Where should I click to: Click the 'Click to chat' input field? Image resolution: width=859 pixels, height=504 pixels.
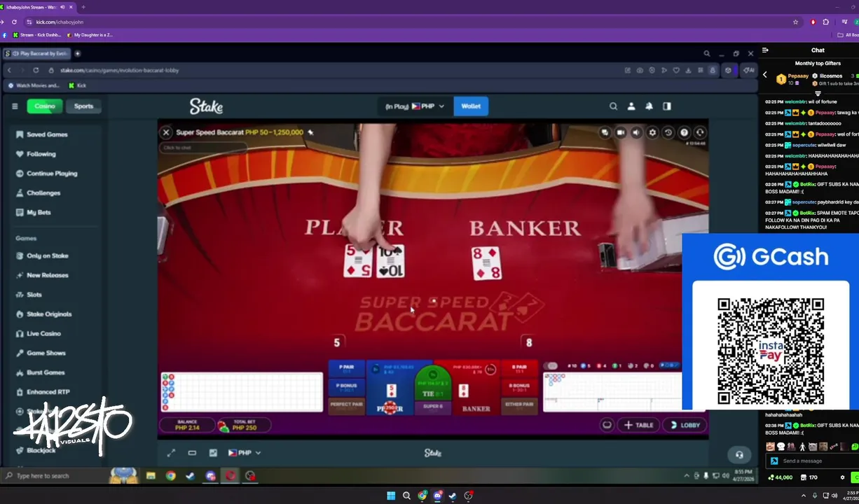point(203,148)
